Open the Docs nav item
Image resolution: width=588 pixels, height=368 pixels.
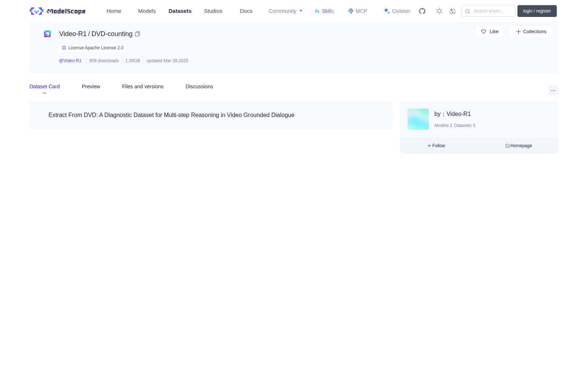[x=246, y=11]
